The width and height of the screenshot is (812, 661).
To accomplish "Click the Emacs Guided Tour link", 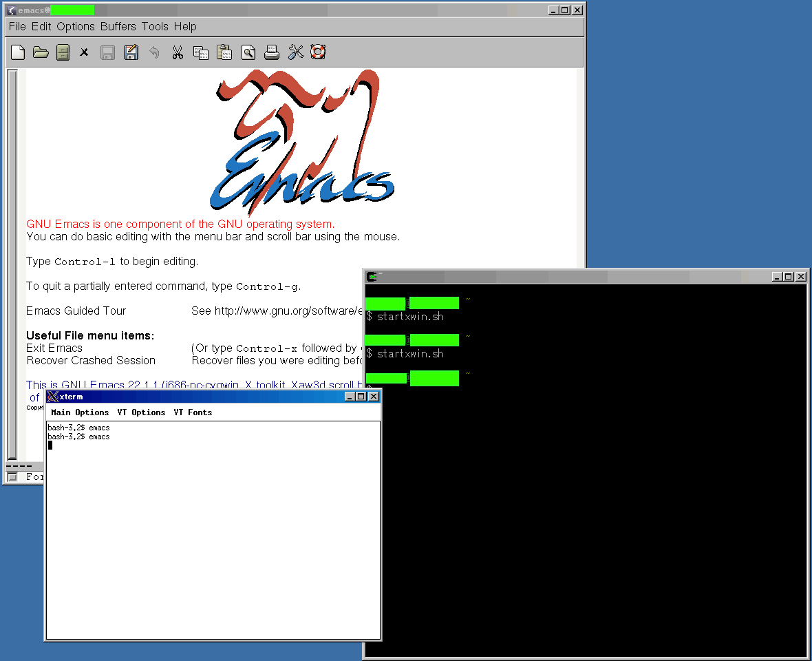I will coord(76,311).
